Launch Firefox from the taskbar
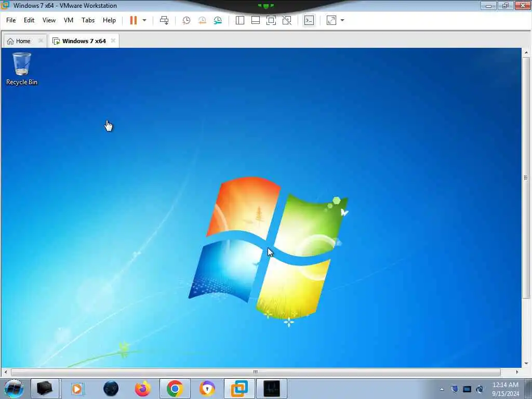Screen dimensions: 532x399 (143, 389)
